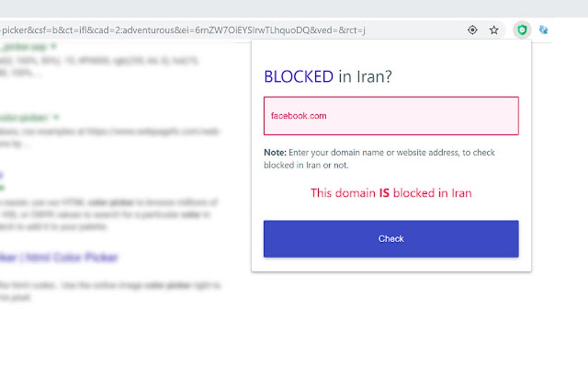Click the 'This domain IS blocked in Iran' message

point(391,193)
